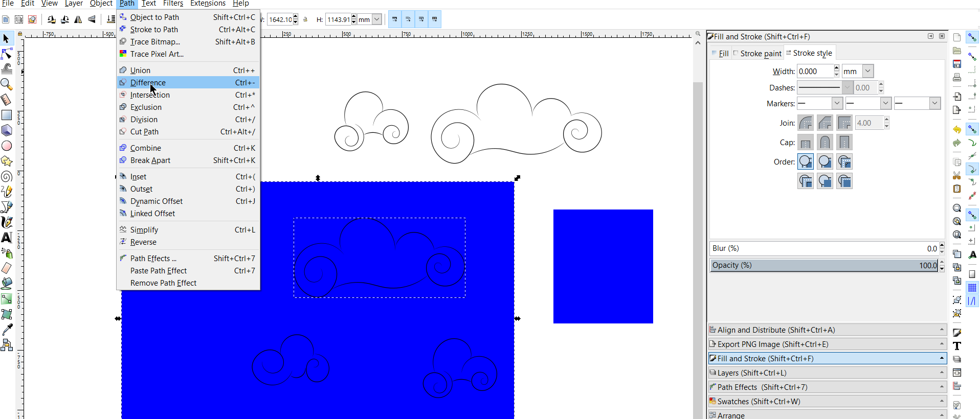The height and width of the screenshot is (419, 980).
Task: Select the Pencil freehand tool
Action: tap(6, 192)
